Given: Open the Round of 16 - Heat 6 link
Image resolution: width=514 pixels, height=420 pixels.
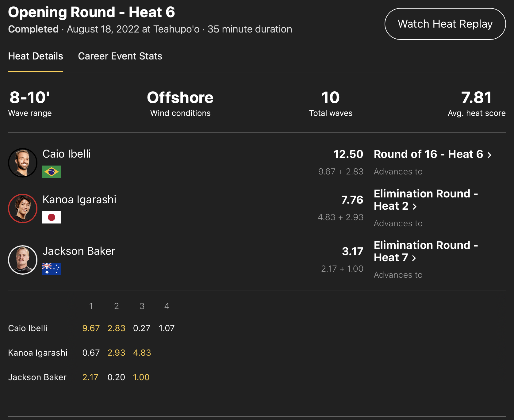Looking at the screenshot, I should pos(428,154).
